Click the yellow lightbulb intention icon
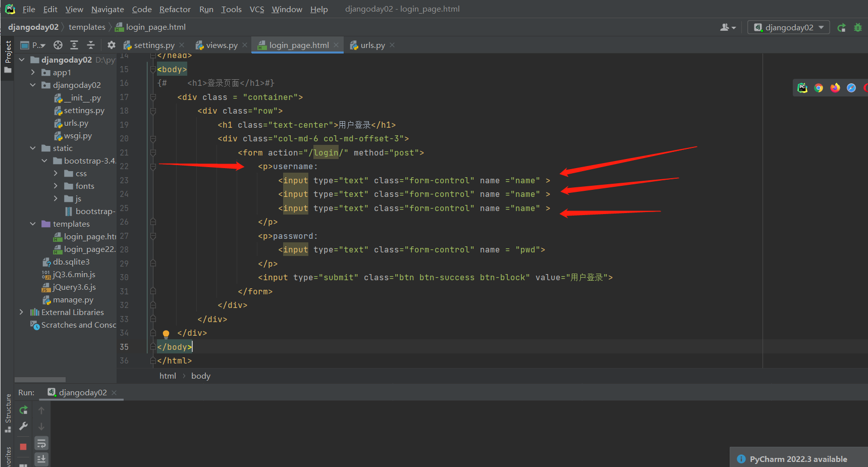The height and width of the screenshot is (467, 868). coord(166,334)
